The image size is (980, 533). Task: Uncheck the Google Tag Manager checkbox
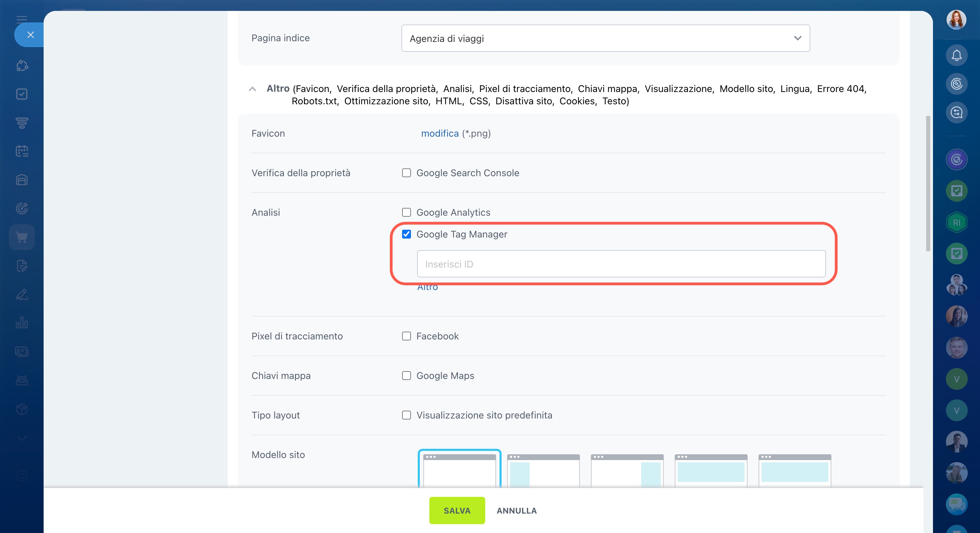(406, 234)
